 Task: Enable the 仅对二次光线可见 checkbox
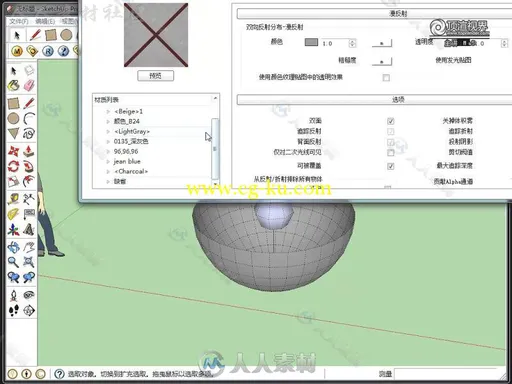391,153
